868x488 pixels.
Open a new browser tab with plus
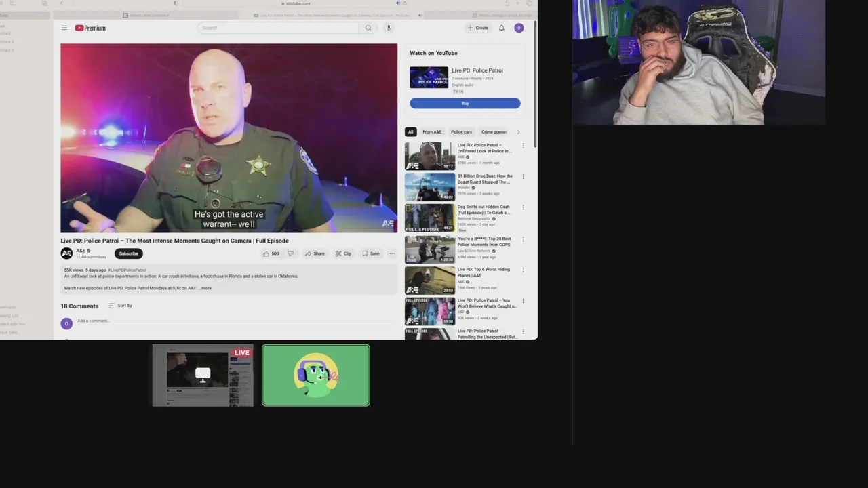coord(519,3)
